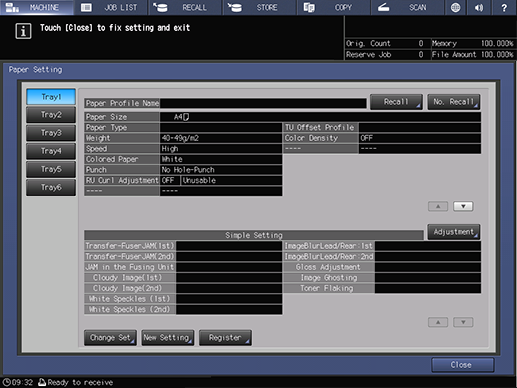Click the Image Ghosting row
The width and height of the screenshot is (517, 388).
(x=382, y=278)
